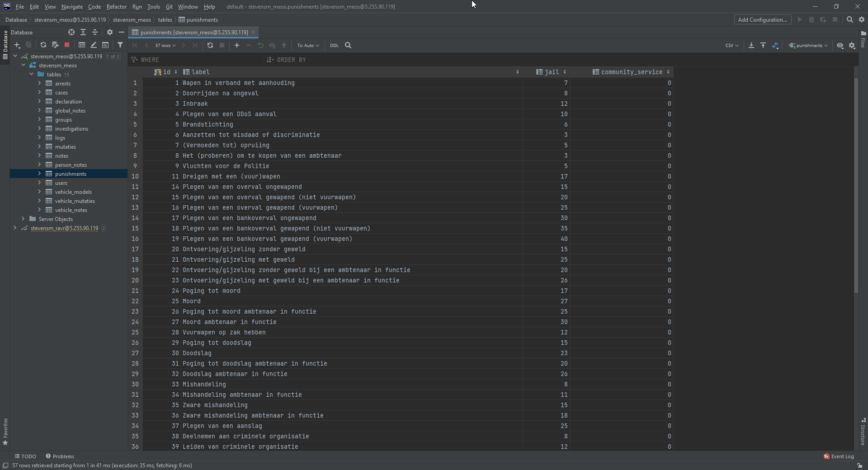This screenshot has height=470, width=868.
Task: Open the search icon next to DDL
Action: 348,45
